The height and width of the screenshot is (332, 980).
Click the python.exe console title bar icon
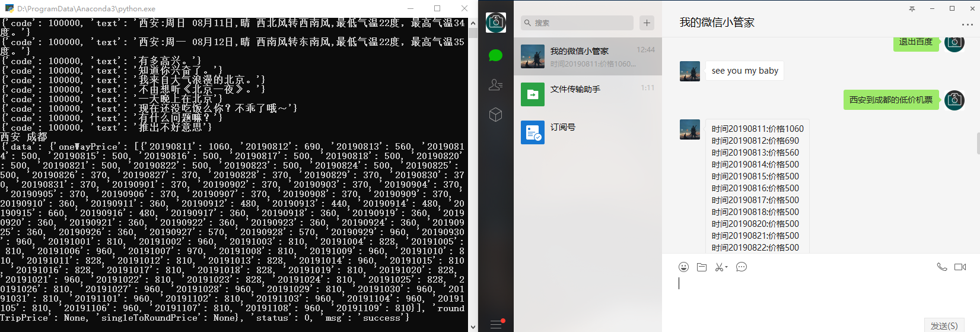pos(9,8)
